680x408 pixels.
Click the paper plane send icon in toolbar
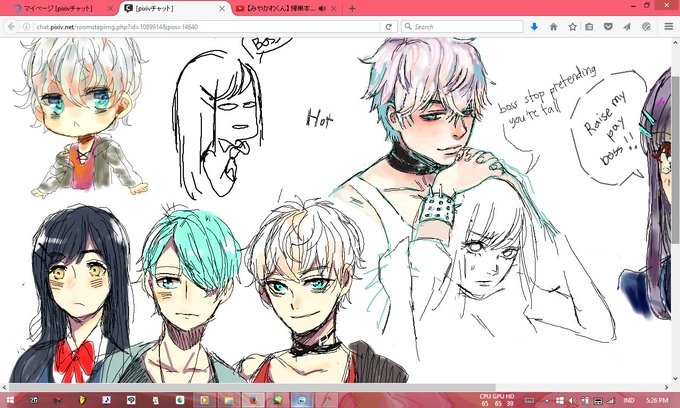627,27
